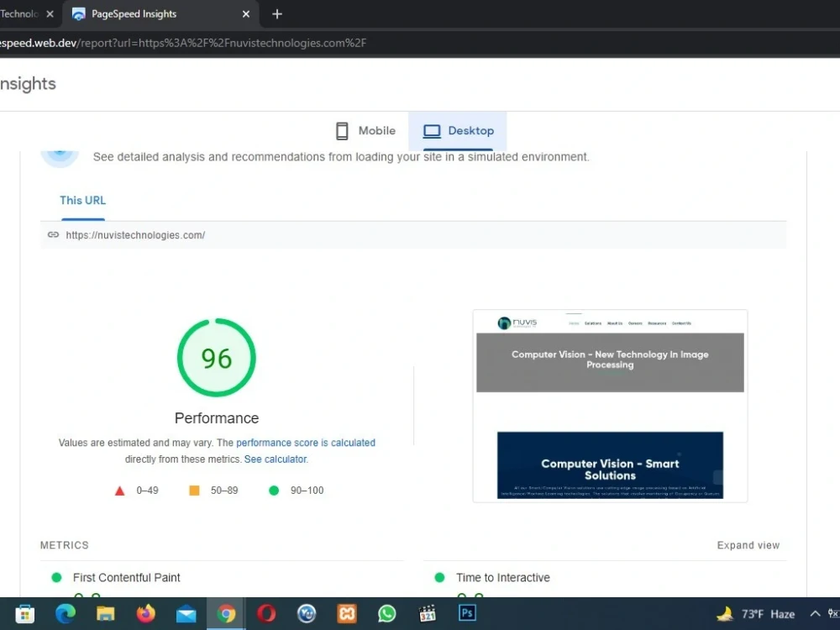Click the Time to Interactive metric
The image size is (840, 630).
click(x=502, y=578)
